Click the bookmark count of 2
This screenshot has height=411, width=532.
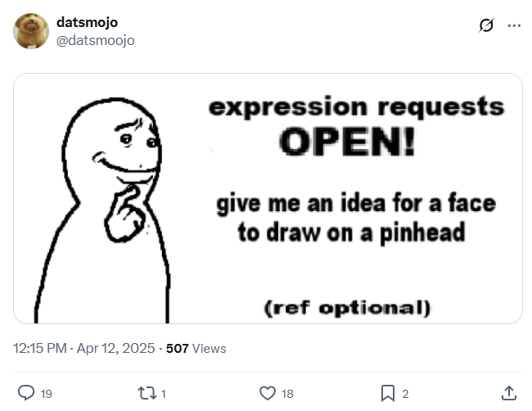[x=405, y=395]
